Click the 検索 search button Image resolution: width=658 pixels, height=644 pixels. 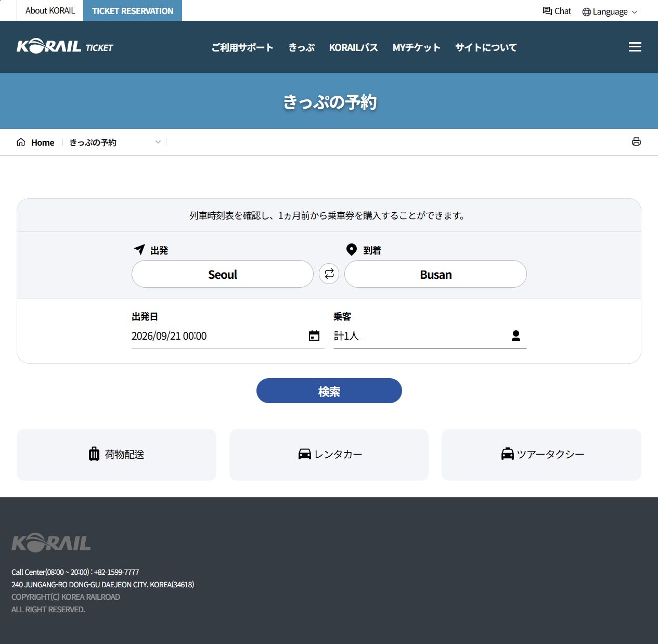click(329, 391)
